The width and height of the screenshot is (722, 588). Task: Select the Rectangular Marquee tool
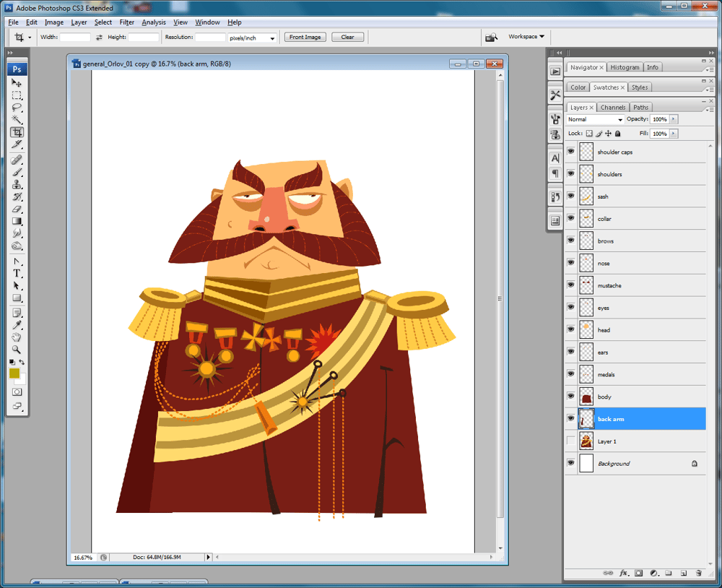(x=17, y=95)
